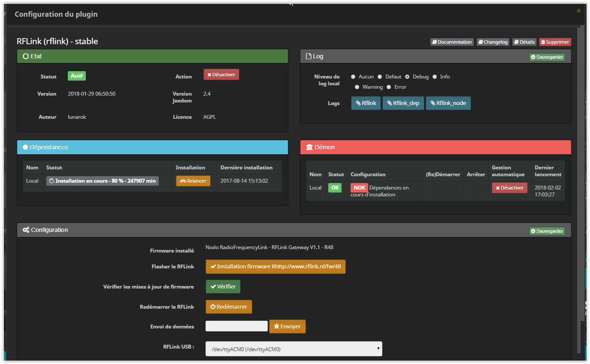Open the RFLink USB port dropdown
The height and width of the screenshot is (364, 590).
click(294, 349)
